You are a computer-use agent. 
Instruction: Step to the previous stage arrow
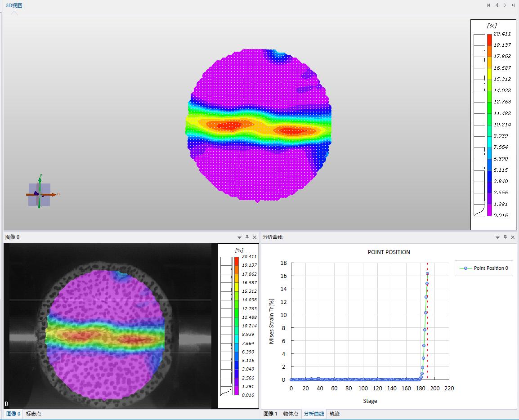(x=497, y=5)
